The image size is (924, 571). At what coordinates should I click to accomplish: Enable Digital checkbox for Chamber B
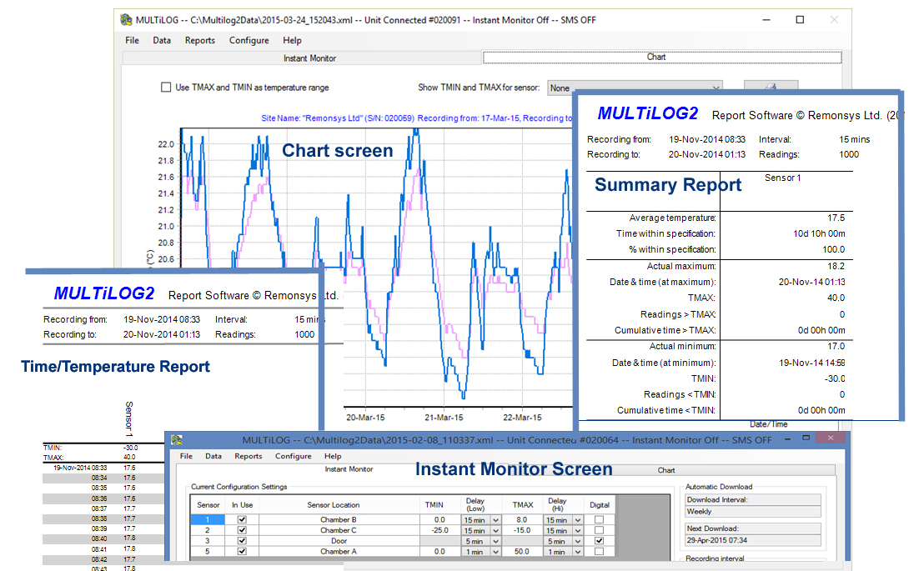point(600,519)
